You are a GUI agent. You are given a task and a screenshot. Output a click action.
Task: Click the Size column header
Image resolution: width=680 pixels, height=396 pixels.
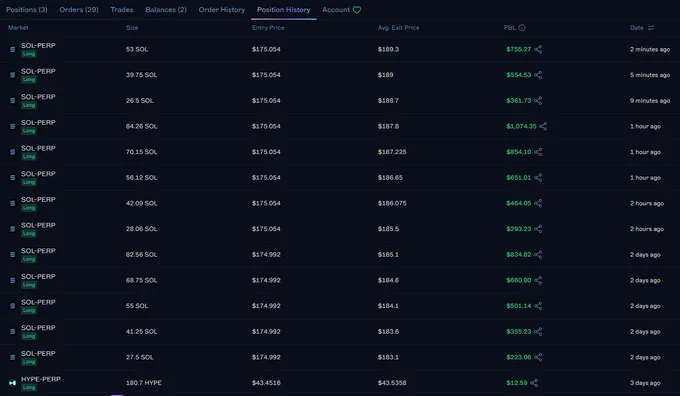(132, 28)
